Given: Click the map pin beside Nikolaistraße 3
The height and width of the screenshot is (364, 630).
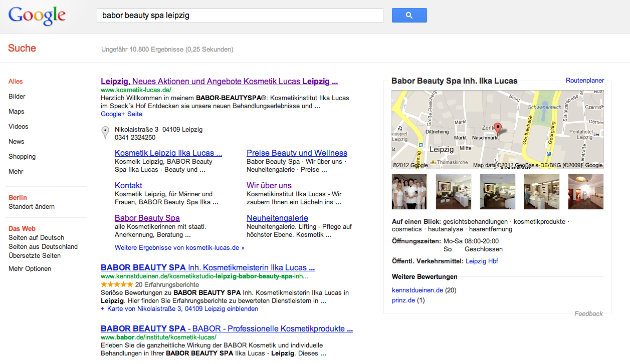Looking at the screenshot, I should [105, 133].
